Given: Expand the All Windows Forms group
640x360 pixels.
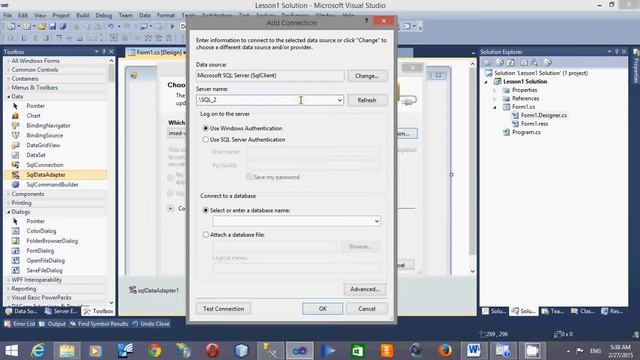Looking at the screenshot, I should tap(9, 61).
